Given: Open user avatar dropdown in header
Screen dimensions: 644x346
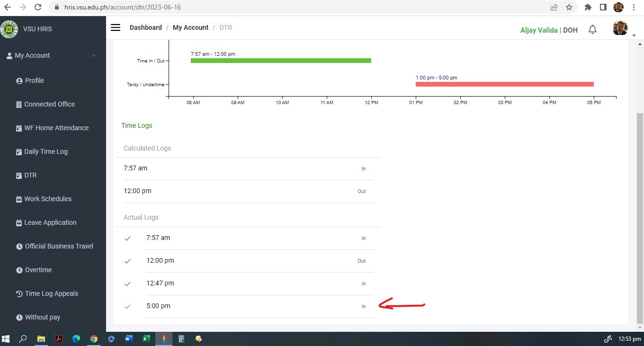Looking at the screenshot, I should click(x=621, y=28).
